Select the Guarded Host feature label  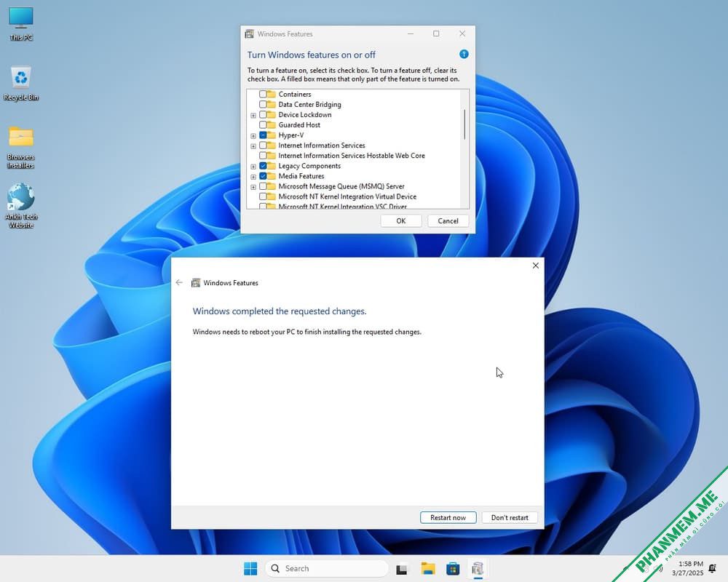click(299, 125)
